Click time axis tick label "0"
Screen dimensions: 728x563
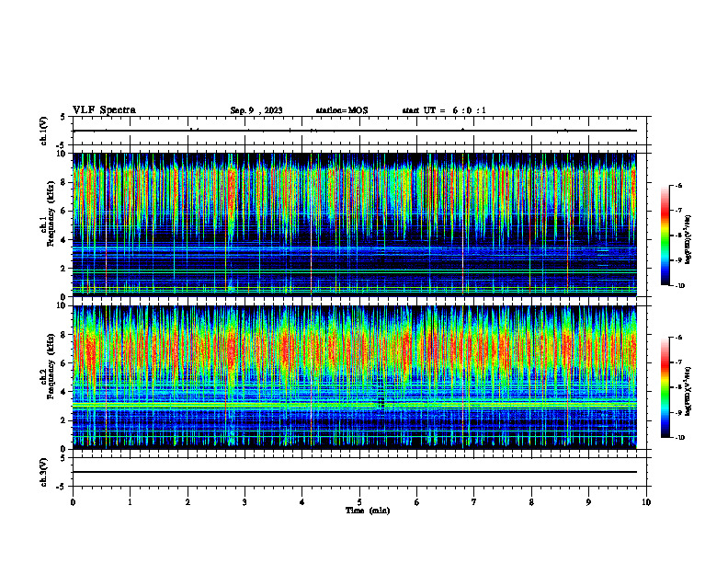pyautogui.click(x=73, y=502)
